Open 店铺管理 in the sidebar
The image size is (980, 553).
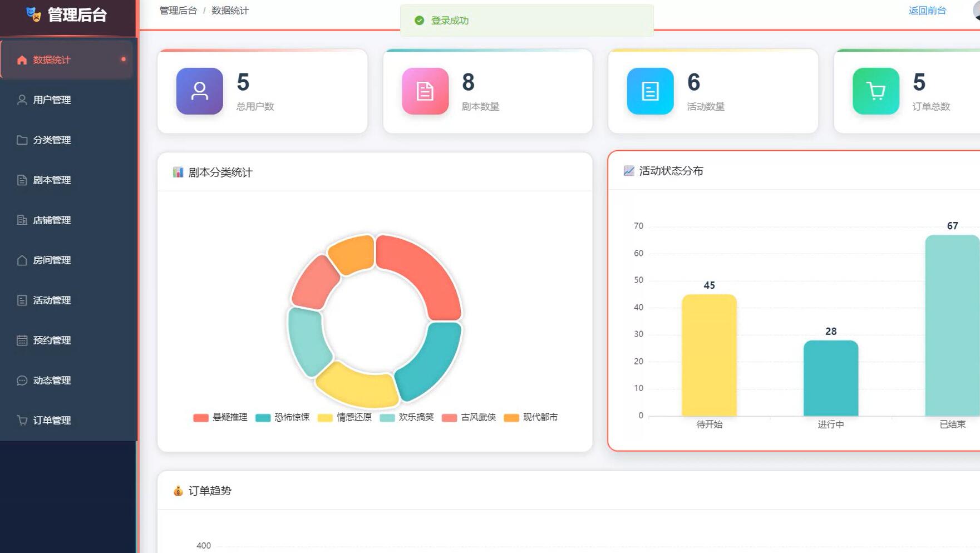[67, 220]
